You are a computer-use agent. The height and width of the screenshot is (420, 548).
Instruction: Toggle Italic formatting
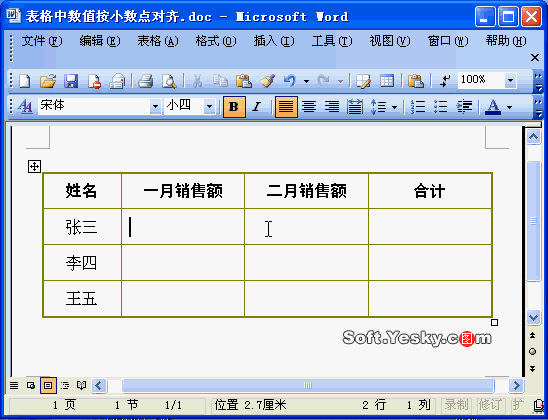pyautogui.click(x=257, y=107)
